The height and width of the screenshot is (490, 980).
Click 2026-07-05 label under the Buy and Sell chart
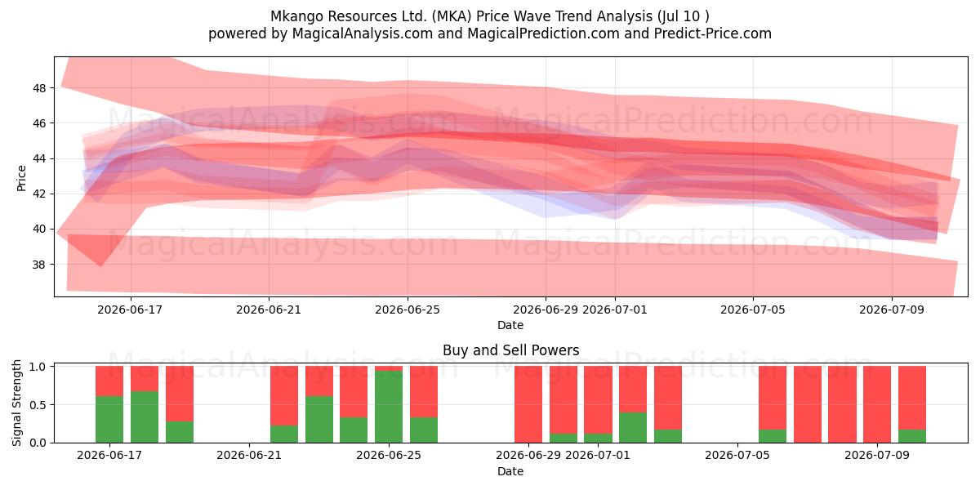click(737, 456)
